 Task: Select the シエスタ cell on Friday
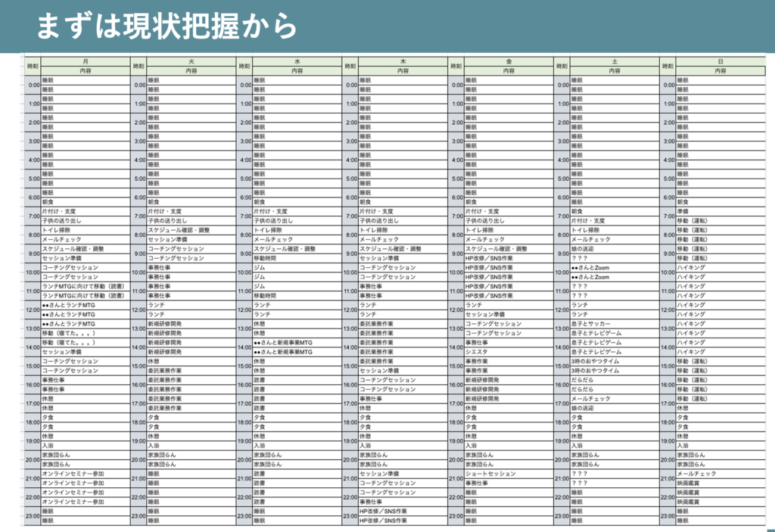[509, 352]
